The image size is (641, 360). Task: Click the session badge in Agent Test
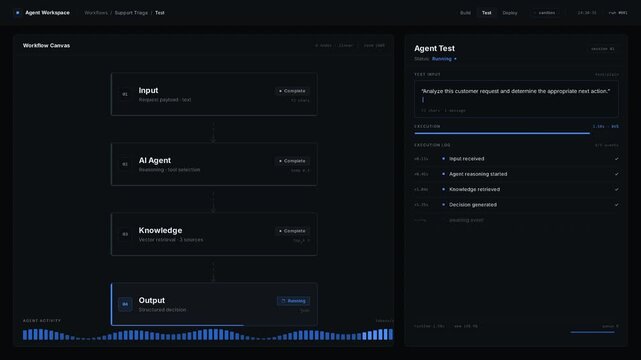603,49
